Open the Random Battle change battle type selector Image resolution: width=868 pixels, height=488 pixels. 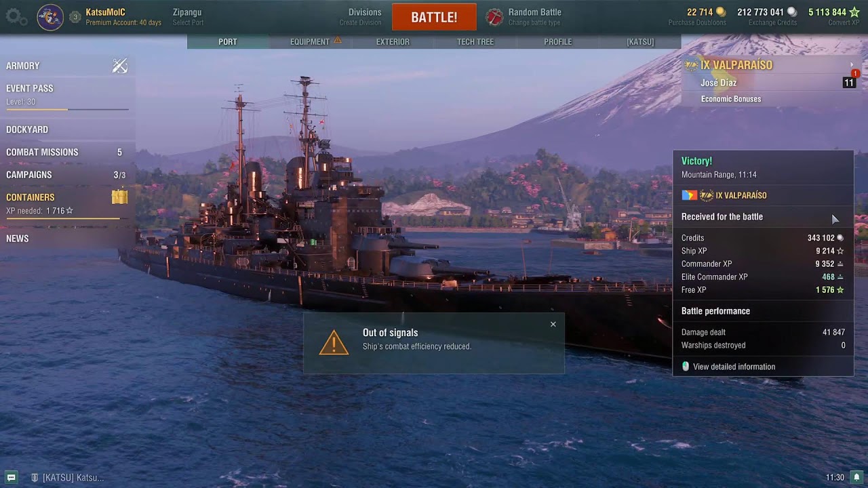(x=535, y=17)
